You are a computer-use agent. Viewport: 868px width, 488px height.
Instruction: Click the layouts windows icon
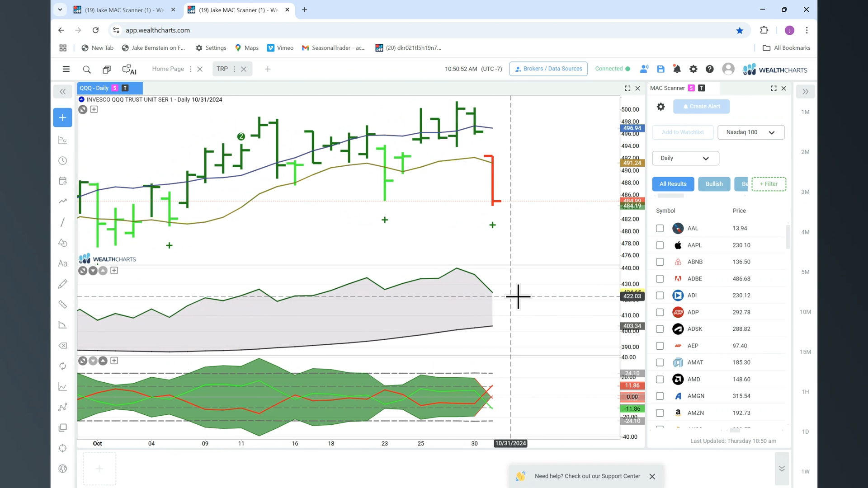[107, 69]
